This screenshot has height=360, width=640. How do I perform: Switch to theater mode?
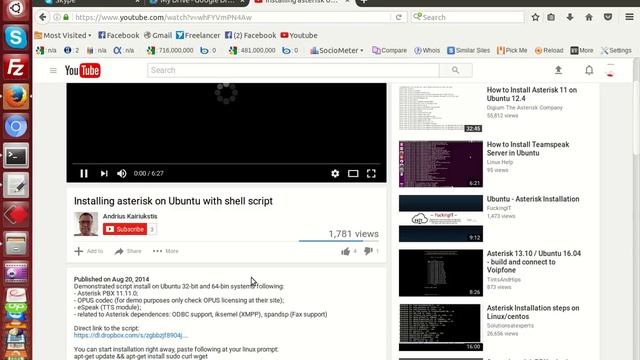353,173
